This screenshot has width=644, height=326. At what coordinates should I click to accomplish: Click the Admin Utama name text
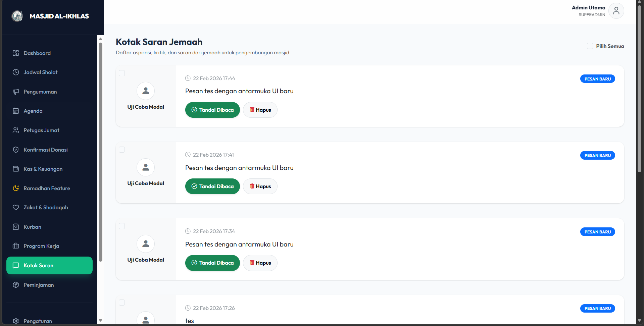pyautogui.click(x=589, y=8)
